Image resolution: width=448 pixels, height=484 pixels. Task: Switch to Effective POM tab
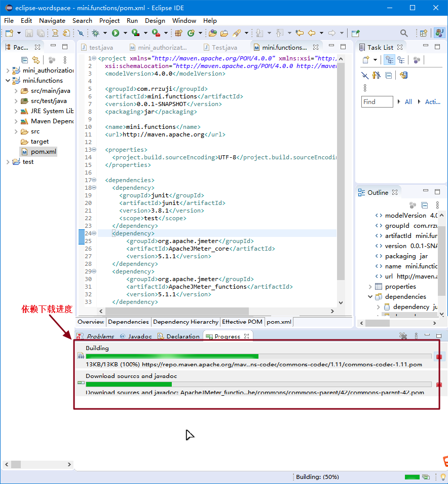[242, 322]
